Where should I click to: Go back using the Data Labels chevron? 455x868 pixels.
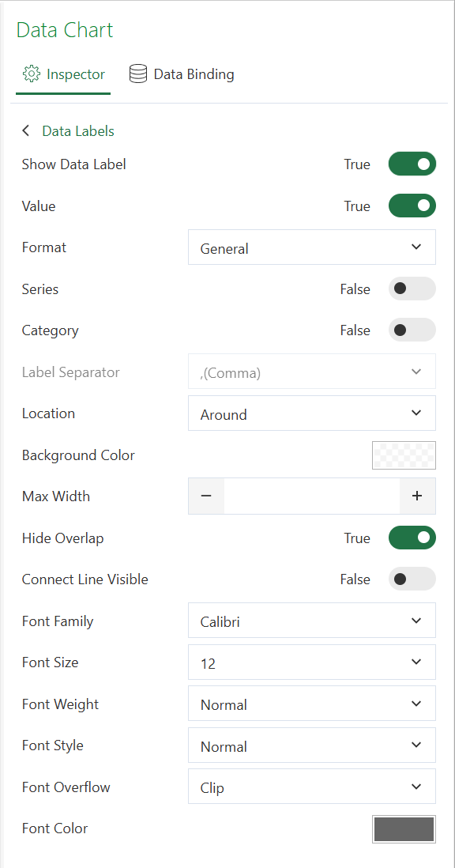25,131
